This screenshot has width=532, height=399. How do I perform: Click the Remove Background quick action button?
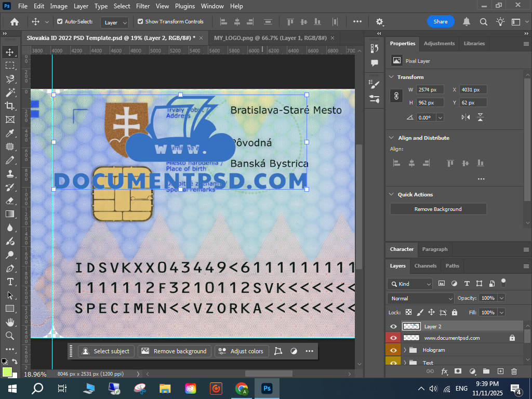click(438, 209)
